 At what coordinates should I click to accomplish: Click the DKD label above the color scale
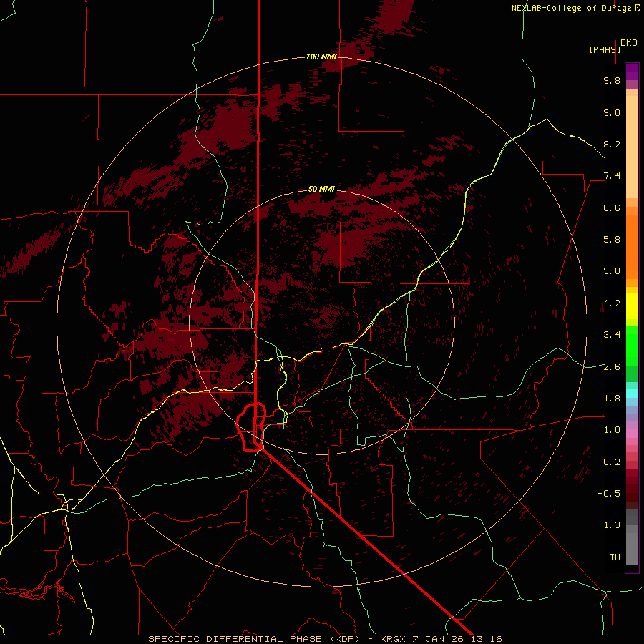(629, 43)
